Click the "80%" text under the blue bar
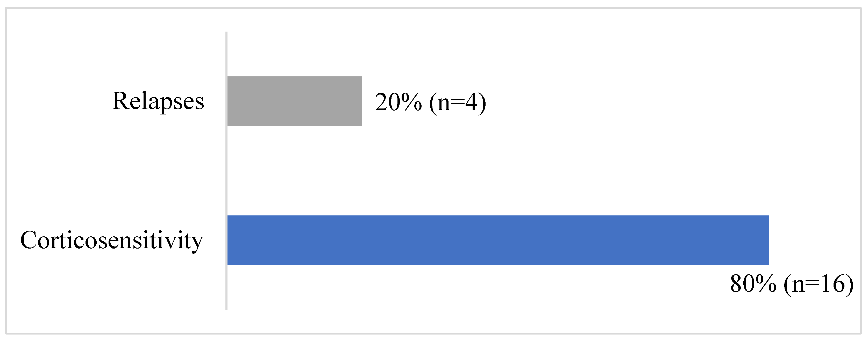This screenshot has height=341, width=868. point(753,284)
